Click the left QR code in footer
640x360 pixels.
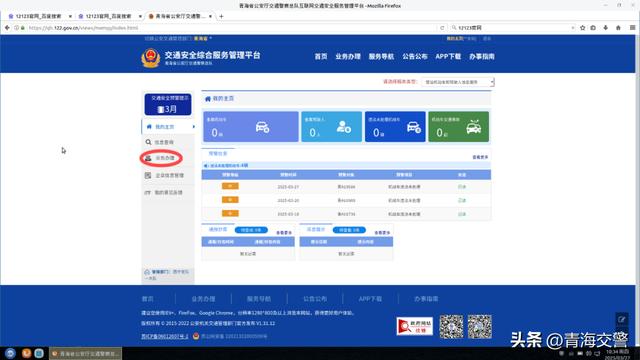(451, 327)
